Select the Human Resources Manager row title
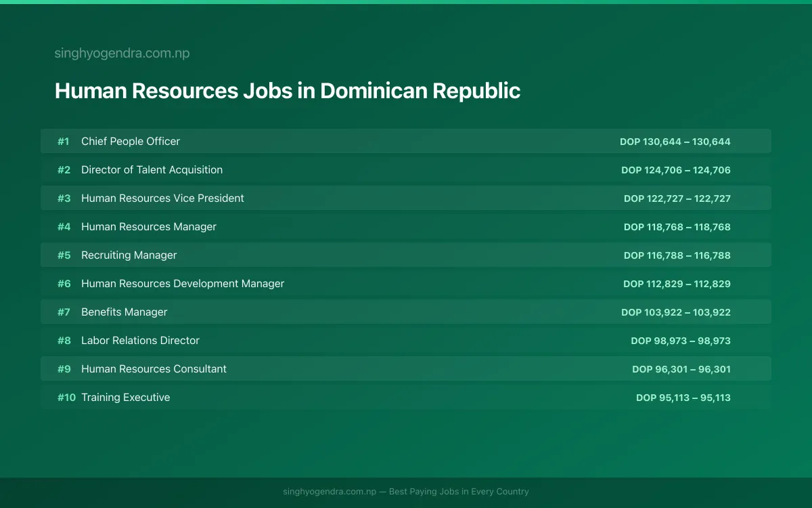This screenshot has width=812, height=508. 149,227
